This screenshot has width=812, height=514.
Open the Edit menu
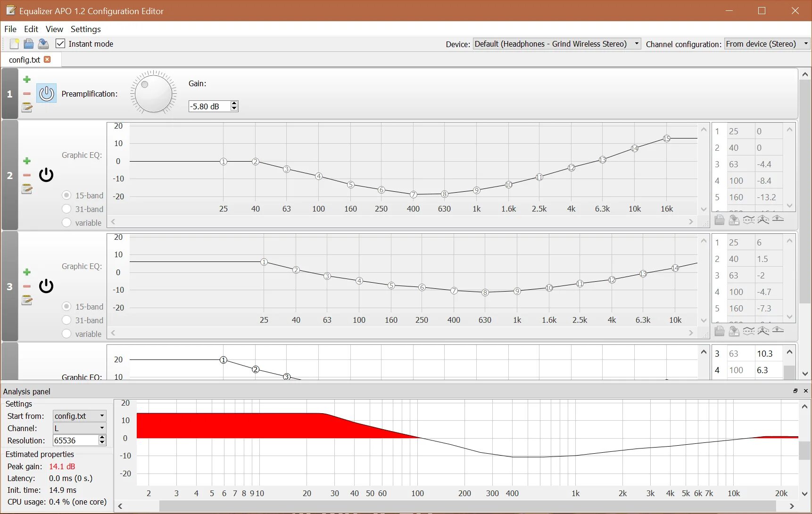coord(31,29)
